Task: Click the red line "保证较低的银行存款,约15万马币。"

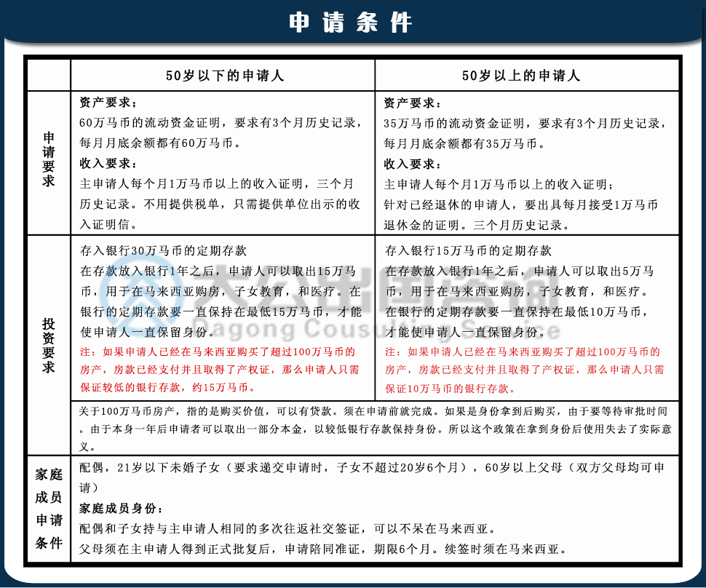Action: click(x=168, y=387)
